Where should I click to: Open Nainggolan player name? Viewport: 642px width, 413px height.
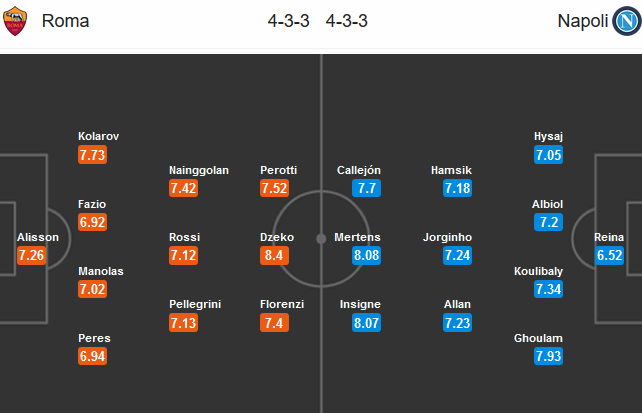pyautogui.click(x=199, y=170)
